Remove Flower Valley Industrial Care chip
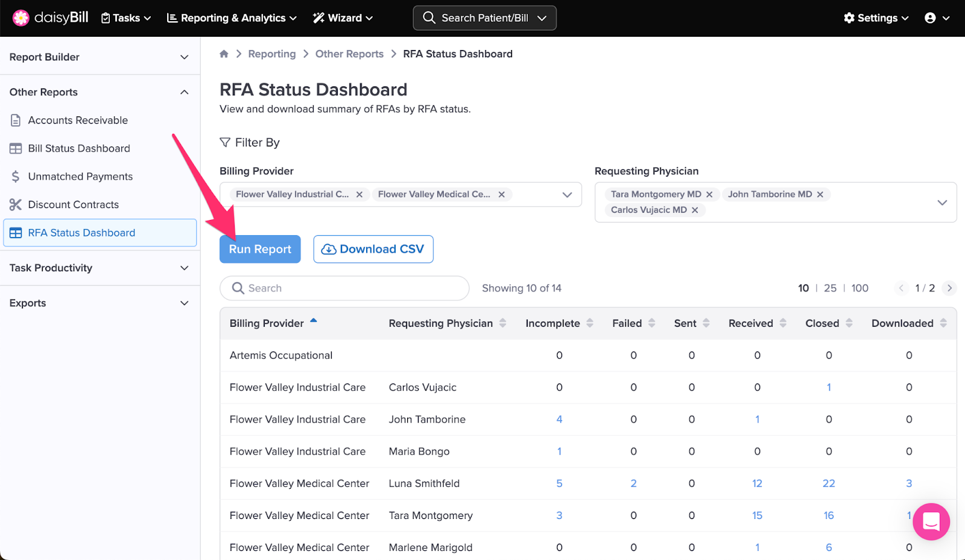 click(359, 194)
